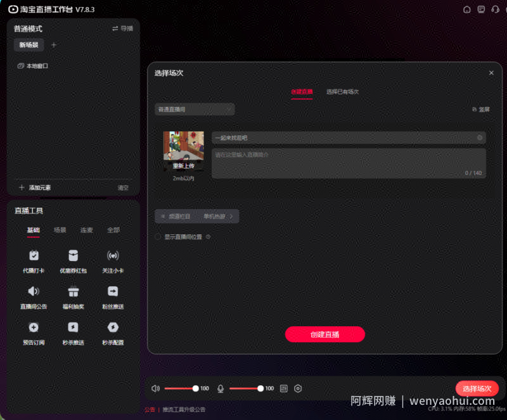
Task: Click the red 创建直播 button
Action: pos(325,334)
